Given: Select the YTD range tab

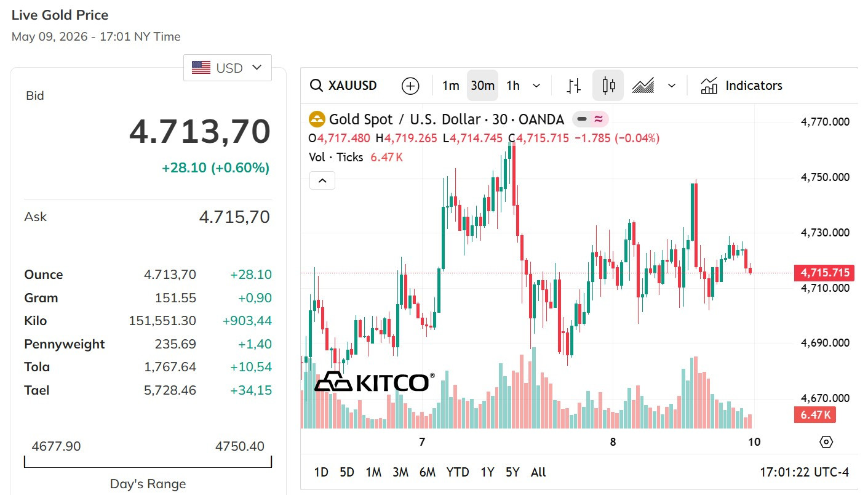Looking at the screenshot, I should 457,472.
